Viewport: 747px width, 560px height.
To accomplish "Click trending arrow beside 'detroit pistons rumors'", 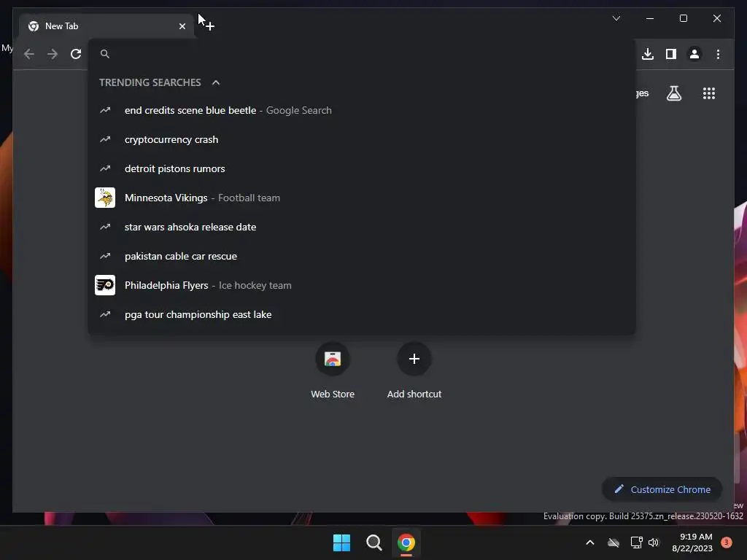I will point(105,168).
